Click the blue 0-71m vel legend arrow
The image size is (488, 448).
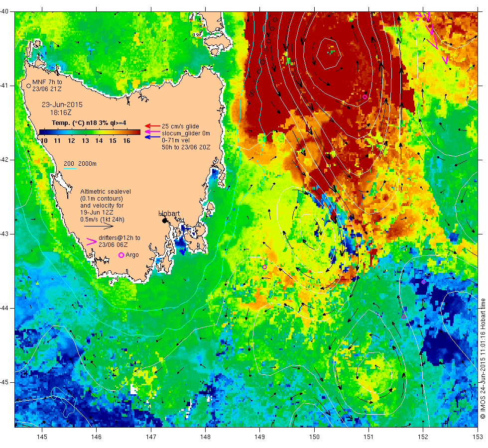(x=152, y=137)
